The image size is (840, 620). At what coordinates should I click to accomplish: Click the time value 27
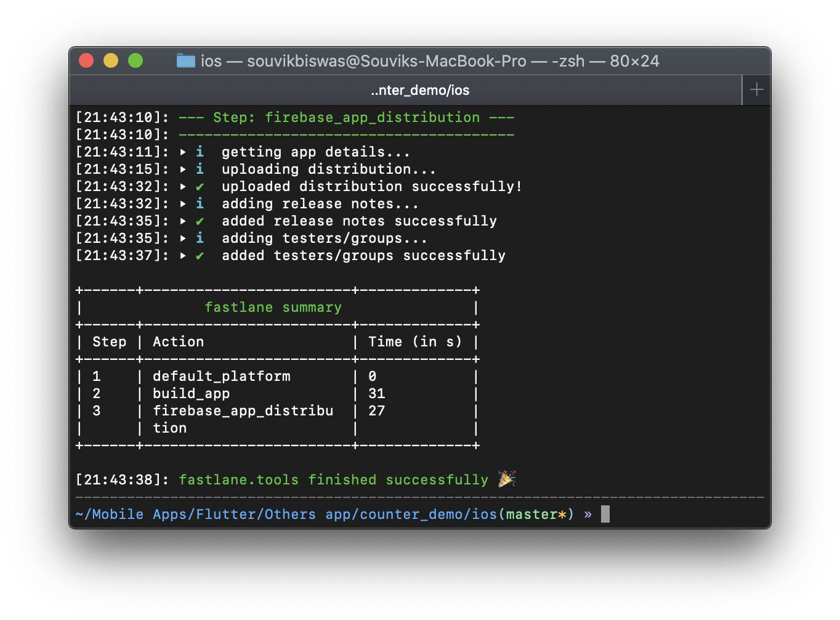tap(376, 410)
